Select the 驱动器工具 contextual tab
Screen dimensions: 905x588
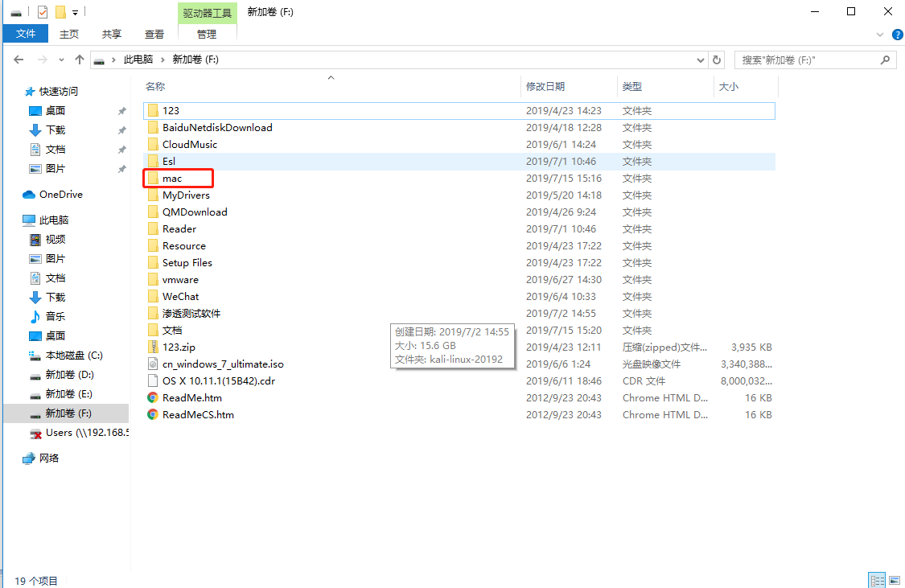click(208, 13)
